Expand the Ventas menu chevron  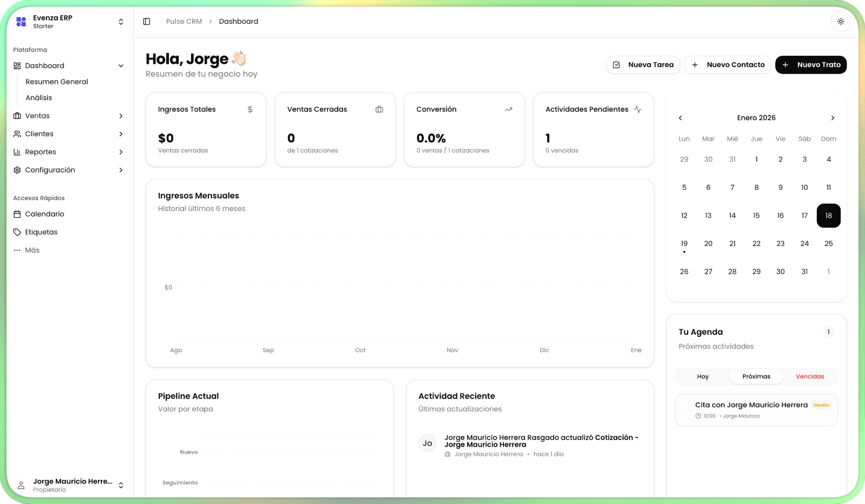(121, 116)
